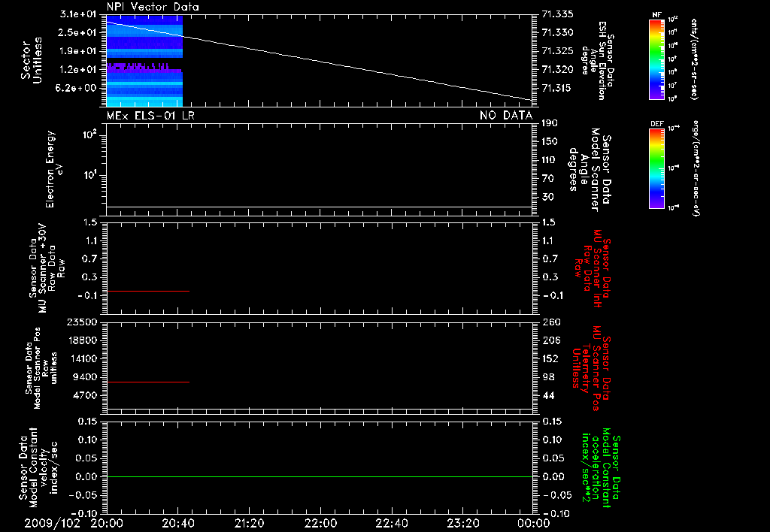Image resolution: width=770 pixels, height=532 pixels.
Task: Click the 71.335 elevation tick value
Action: tap(557, 14)
